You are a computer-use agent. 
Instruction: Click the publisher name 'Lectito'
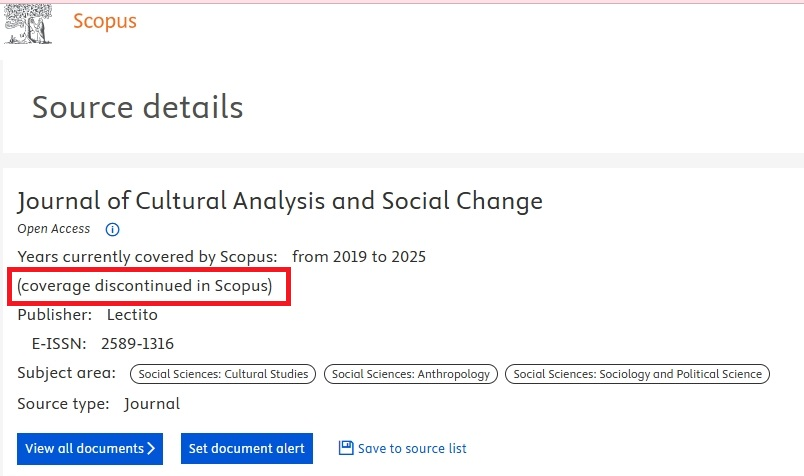pos(132,314)
